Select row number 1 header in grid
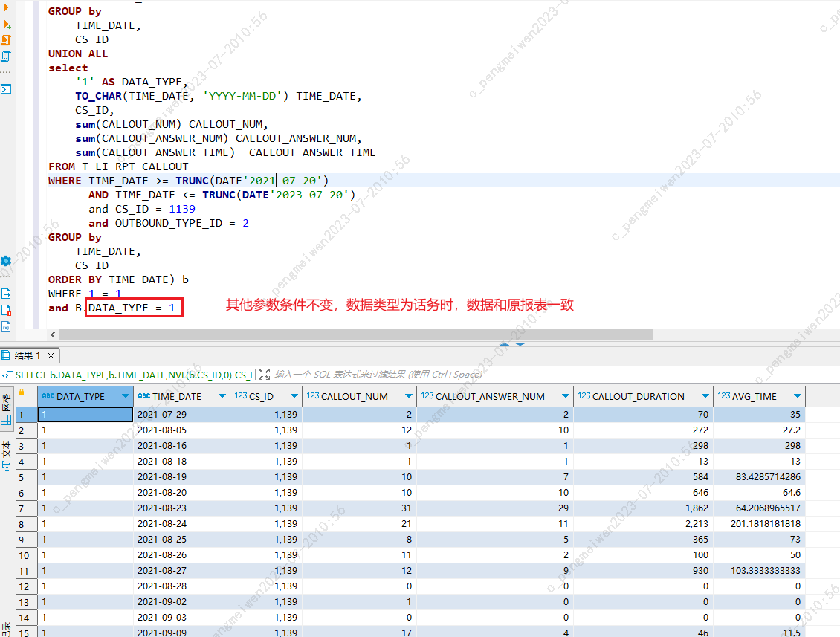The image size is (840, 637). click(26, 415)
